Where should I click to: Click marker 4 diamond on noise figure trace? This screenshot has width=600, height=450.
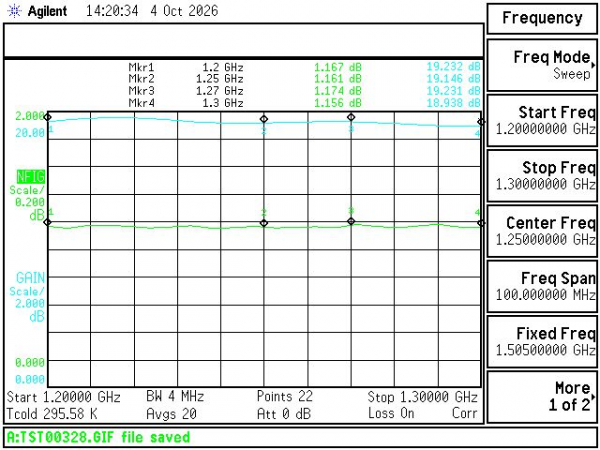(481, 223)
